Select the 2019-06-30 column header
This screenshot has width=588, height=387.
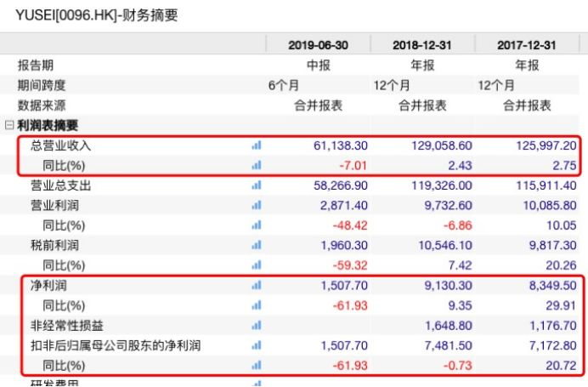coord(316,45)
